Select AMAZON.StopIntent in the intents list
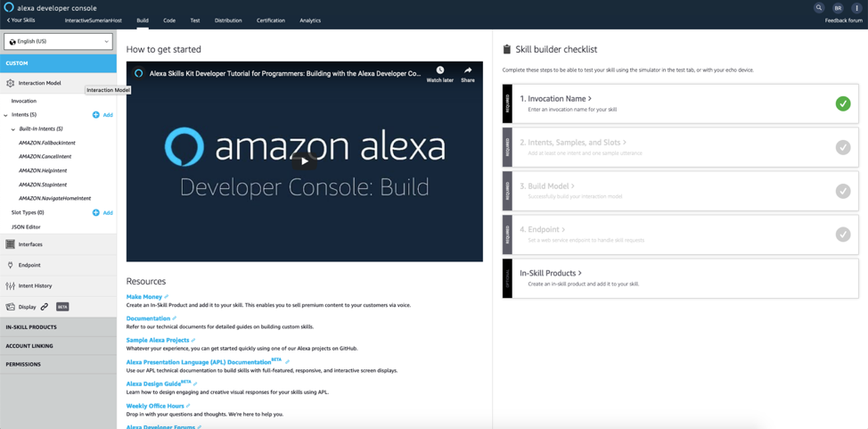 click(x=43, y=185)
